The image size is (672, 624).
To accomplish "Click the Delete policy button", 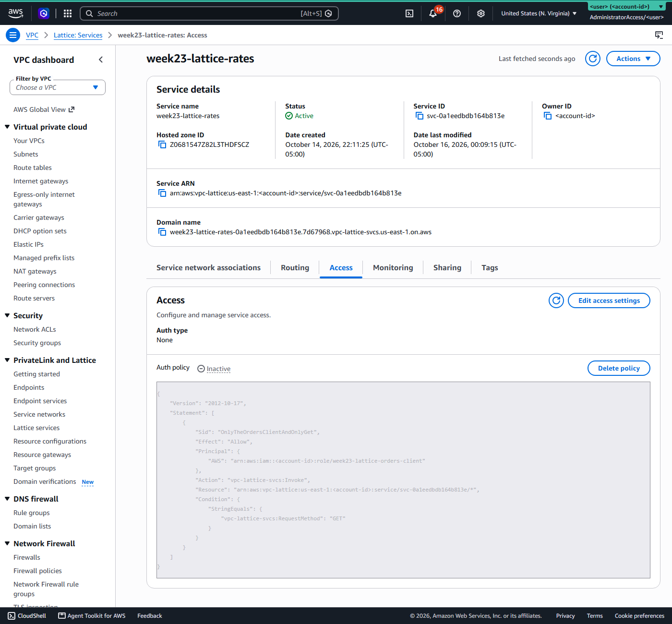I will click(619, 368).
